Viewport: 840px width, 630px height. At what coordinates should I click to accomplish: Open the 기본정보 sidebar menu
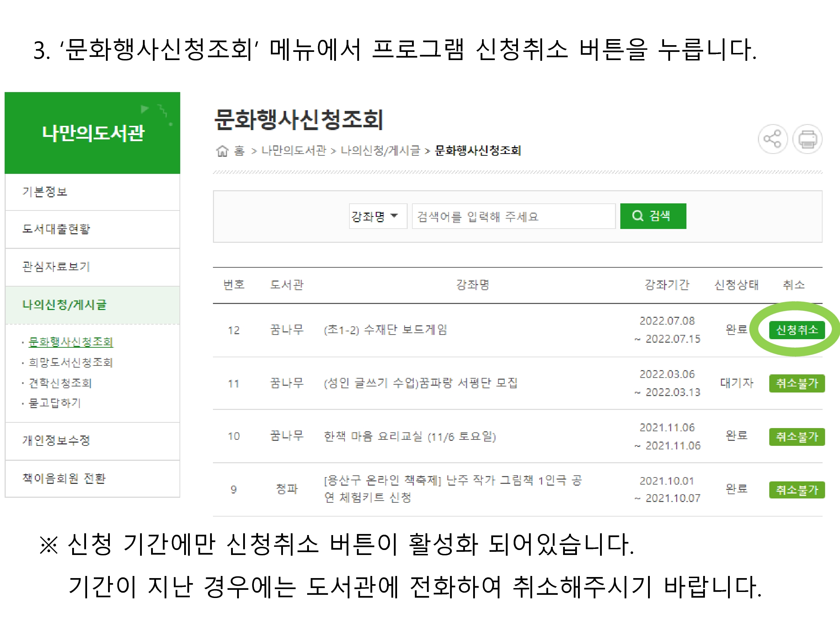[x=45, y=192]
